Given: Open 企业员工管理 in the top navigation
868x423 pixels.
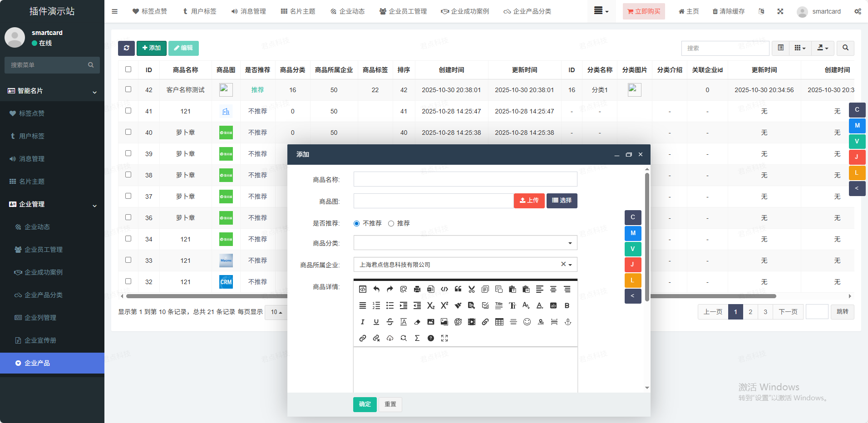Looking at the screenshot, I should click(403, 11).
